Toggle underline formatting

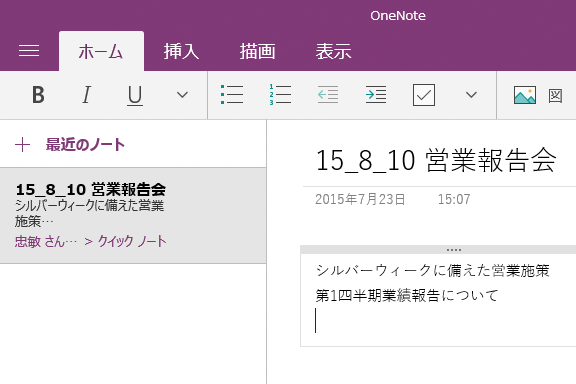tap(135, 96)
